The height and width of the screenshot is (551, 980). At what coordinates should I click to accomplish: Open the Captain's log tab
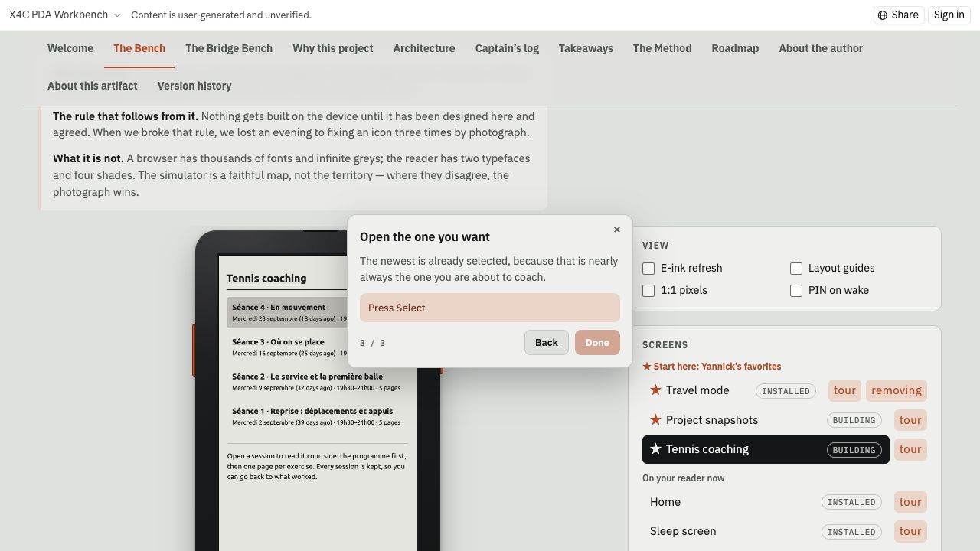pyautogui.click(x=507, y=48)
